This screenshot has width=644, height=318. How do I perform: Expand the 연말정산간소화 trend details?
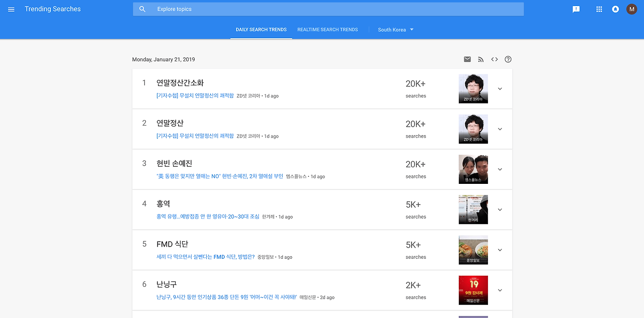500,88
